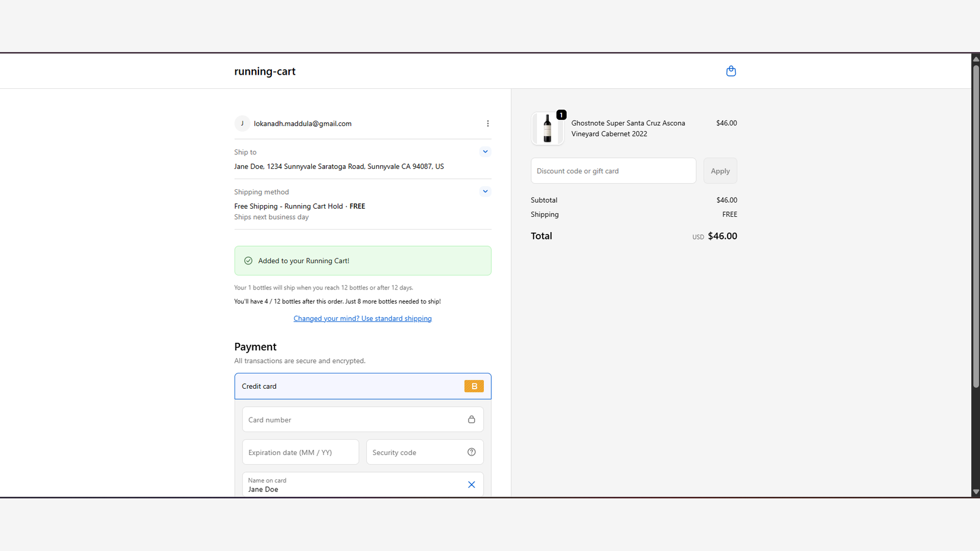Click the Apply discount button
This screenshot has height=551, width=980.
720,171
